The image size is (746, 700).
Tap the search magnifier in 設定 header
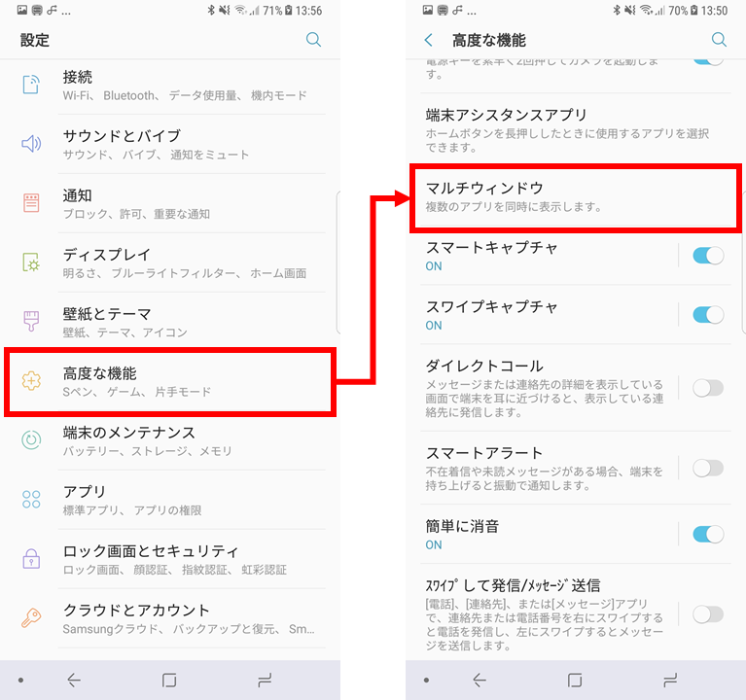(x=313, y=40)
